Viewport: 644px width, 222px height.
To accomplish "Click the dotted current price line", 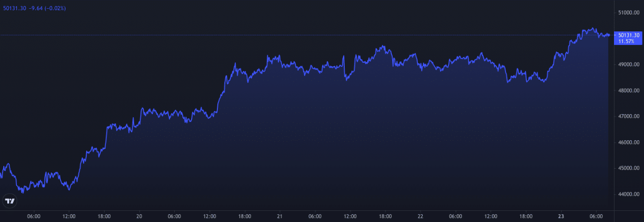I will (291, 35).
